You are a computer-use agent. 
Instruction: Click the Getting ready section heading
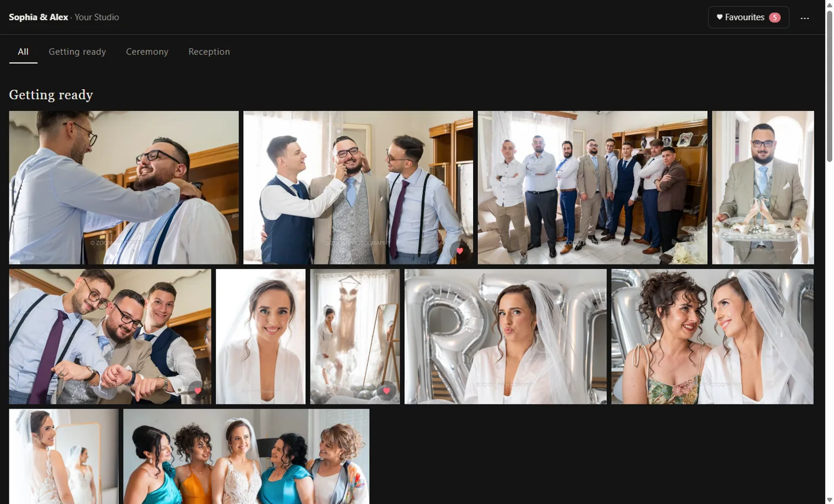point(51,95)
